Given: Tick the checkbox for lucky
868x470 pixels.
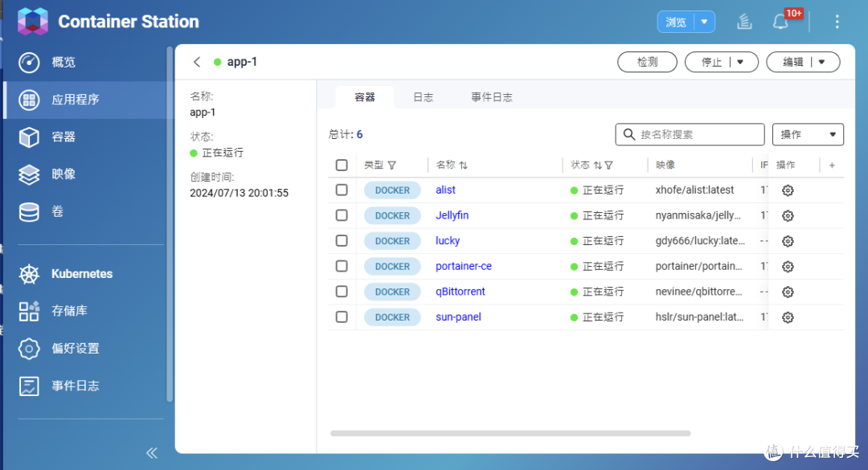Looking at the screenshot, I should pos(342,241).
